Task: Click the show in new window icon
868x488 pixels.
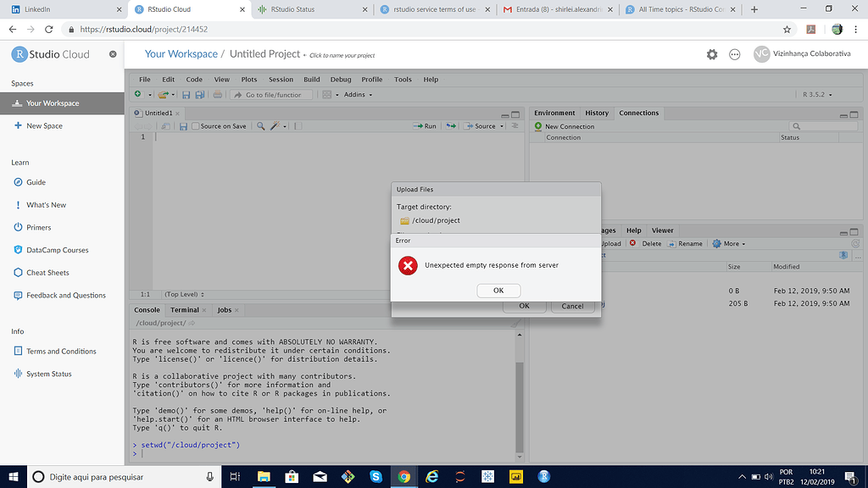Action: pos(165,126)
